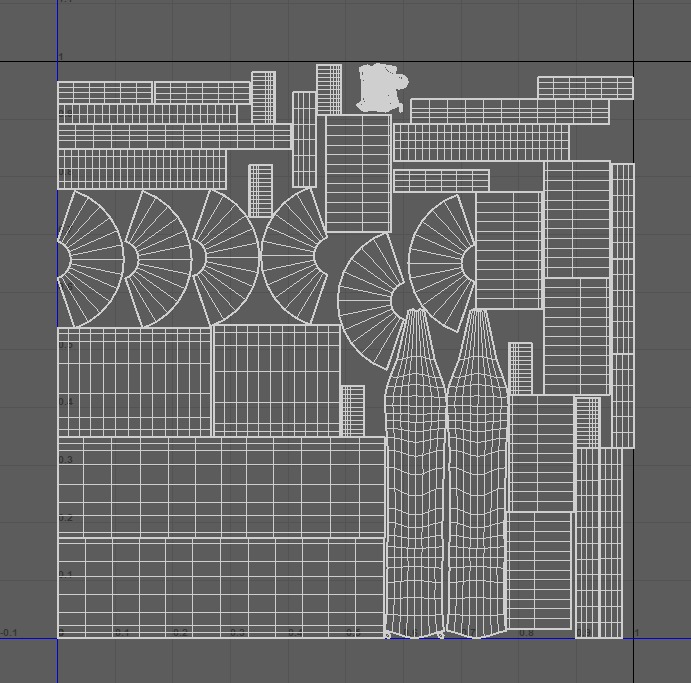Select the left bottle-shaped UV shell
Image resolution: width=691 pixels, height=683 pixels.
point(415,474)
